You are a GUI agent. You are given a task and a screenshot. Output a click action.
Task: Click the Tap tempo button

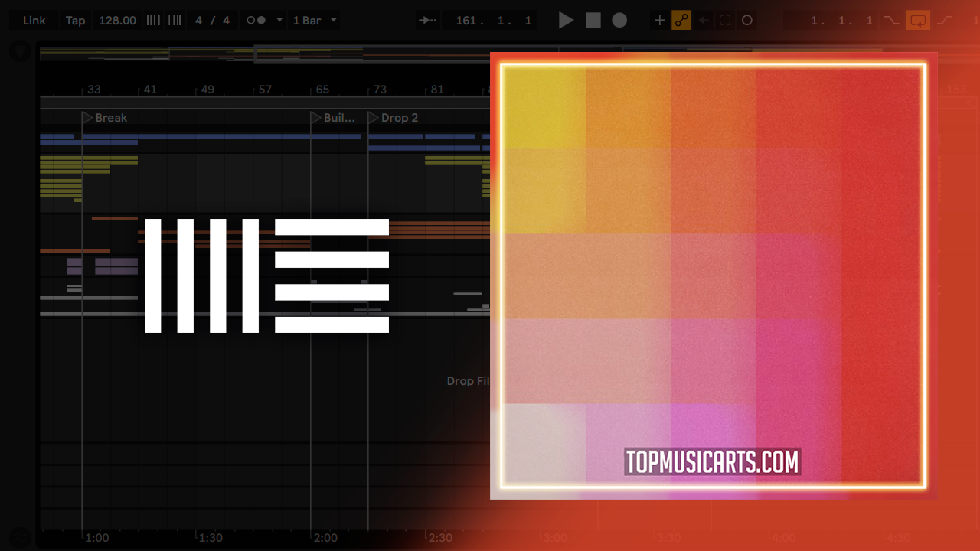point(75,21)
